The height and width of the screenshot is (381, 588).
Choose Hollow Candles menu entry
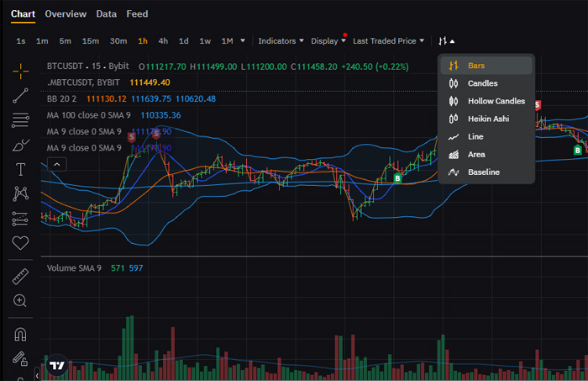(x=486, y=101)
